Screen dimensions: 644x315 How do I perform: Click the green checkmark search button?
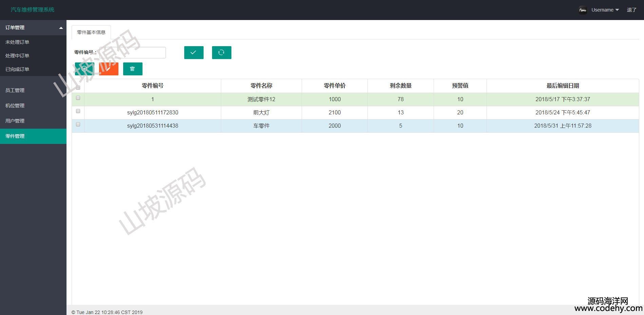tap(194, 53)
